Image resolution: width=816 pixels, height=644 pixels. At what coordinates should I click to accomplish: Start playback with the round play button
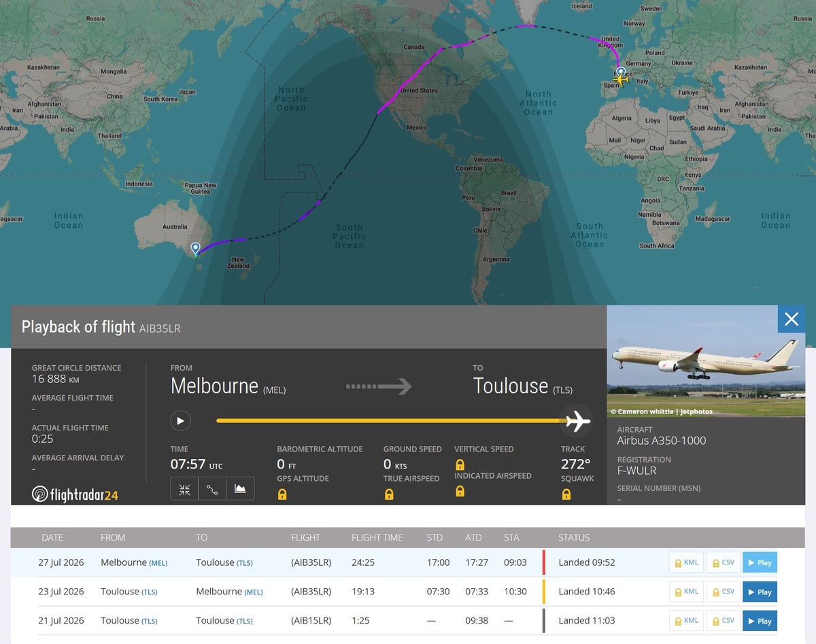180,421
